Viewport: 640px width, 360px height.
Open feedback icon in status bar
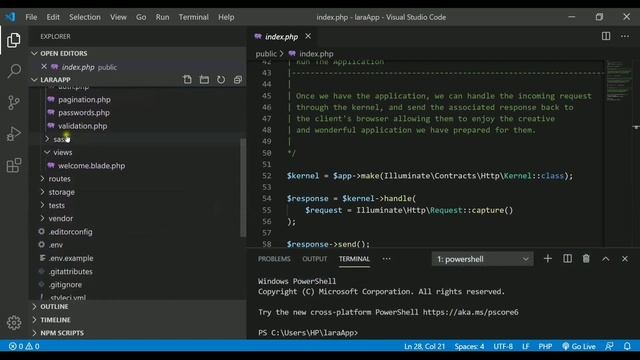pos(609,346)
